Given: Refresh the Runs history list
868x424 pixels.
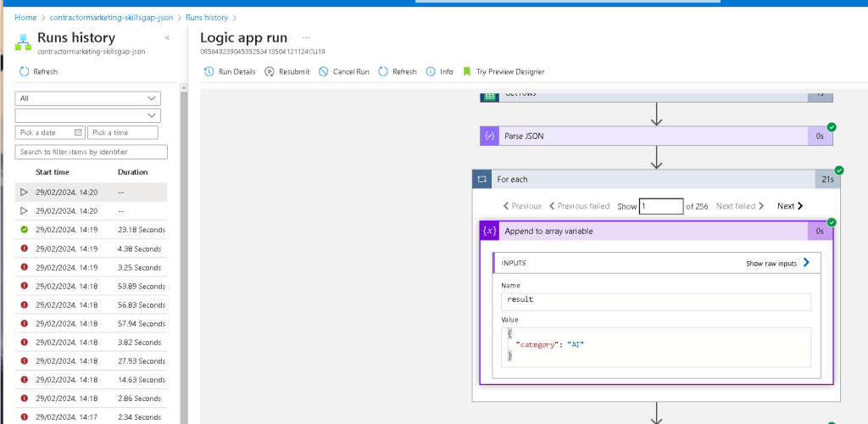Looking at the screenshot, I should (x=38, y=72).
